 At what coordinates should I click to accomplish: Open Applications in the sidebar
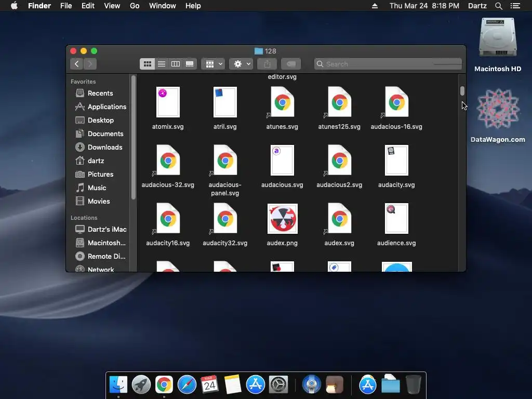[x=101, y=107]
